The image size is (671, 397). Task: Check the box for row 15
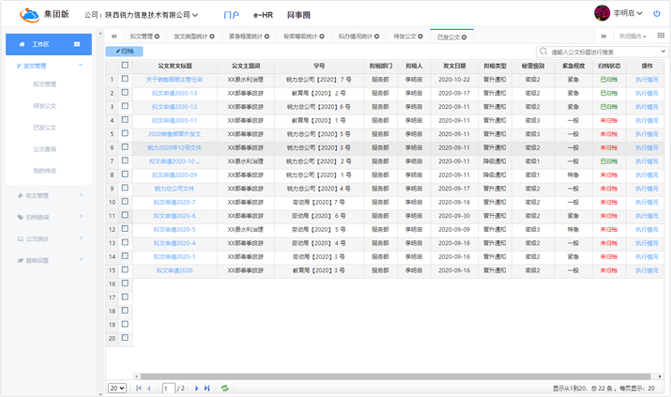(x=125, y=270)
